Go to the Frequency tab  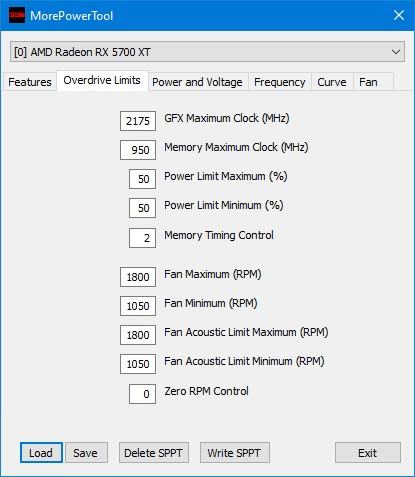tap(280, 82)
